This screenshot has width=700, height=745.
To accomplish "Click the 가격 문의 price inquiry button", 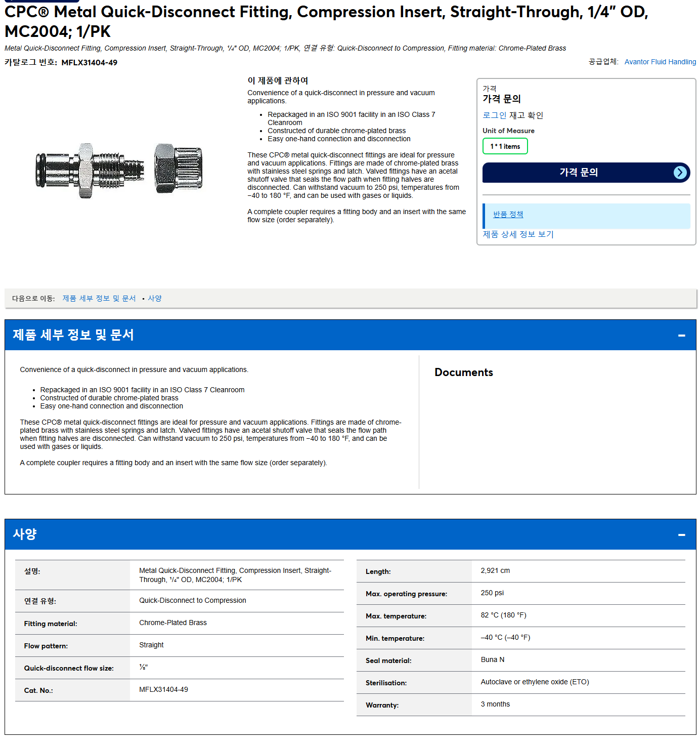I will tap(586, 173).
